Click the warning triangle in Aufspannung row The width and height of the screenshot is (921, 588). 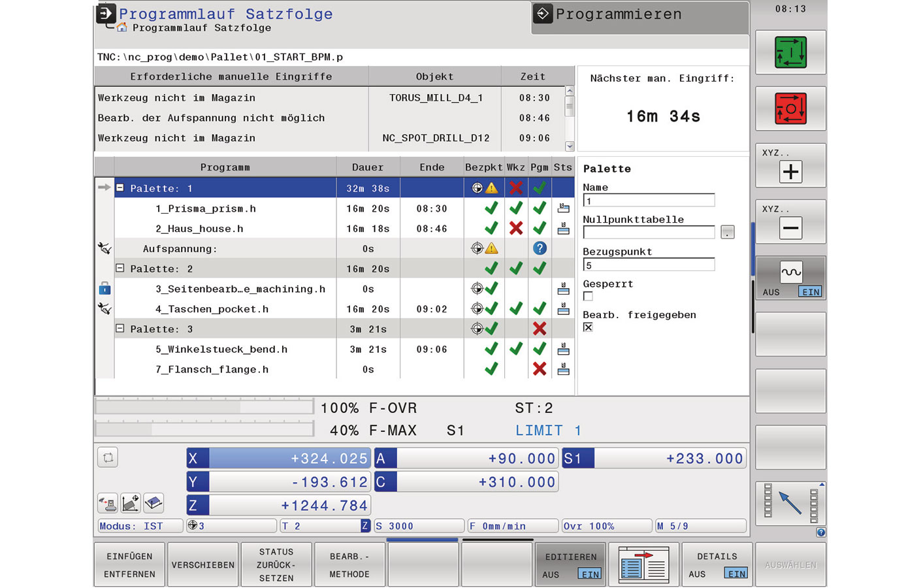pos(491,248)
